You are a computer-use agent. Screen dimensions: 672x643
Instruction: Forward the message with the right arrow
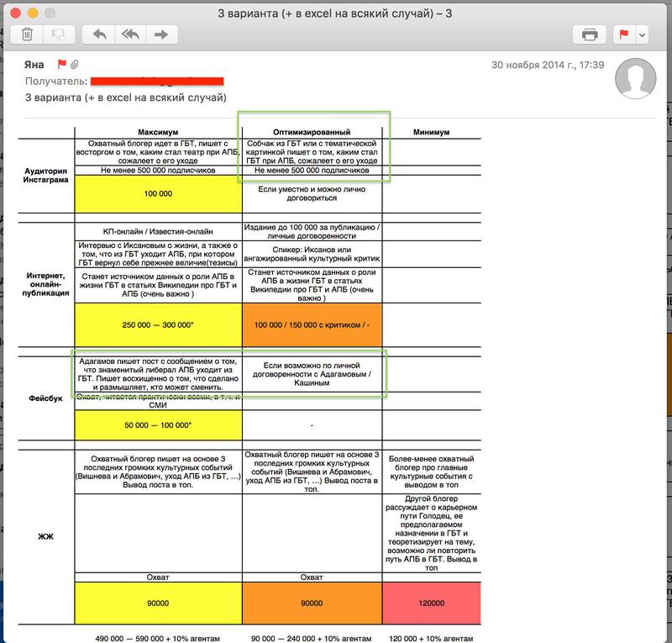(161, 34)
